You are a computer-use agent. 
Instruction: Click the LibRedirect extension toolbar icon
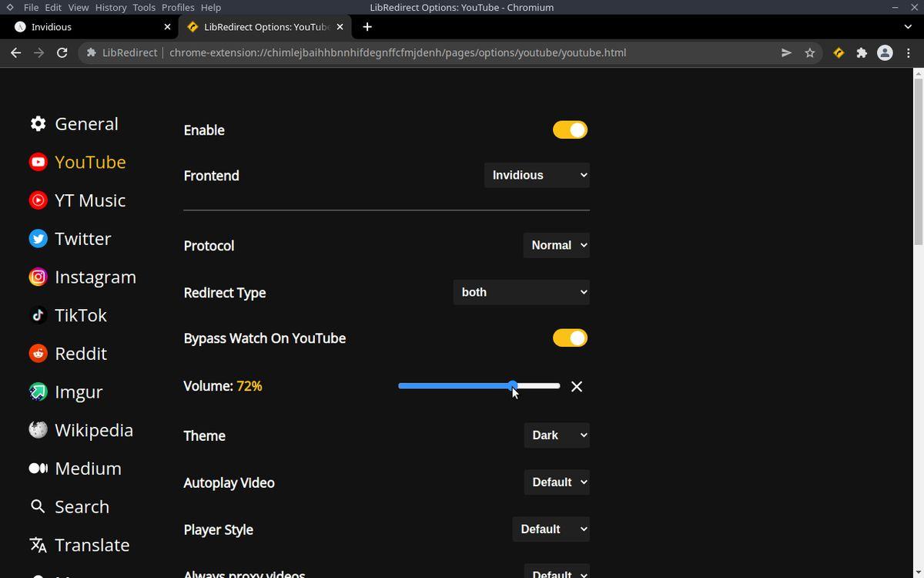coord(839,52)
